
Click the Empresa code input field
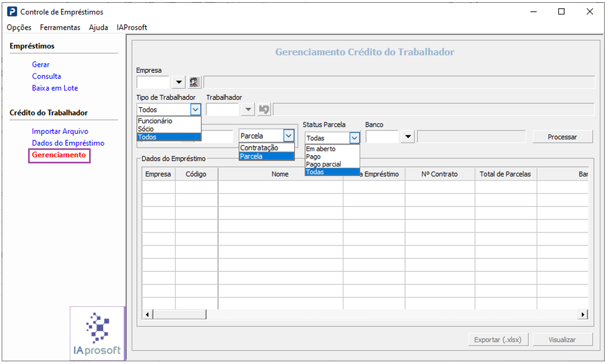153,82
